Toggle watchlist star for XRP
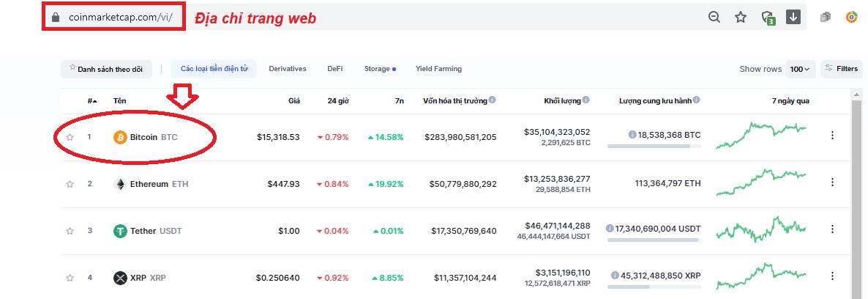Viewport: 868px width, 299px height. point(70,278)
